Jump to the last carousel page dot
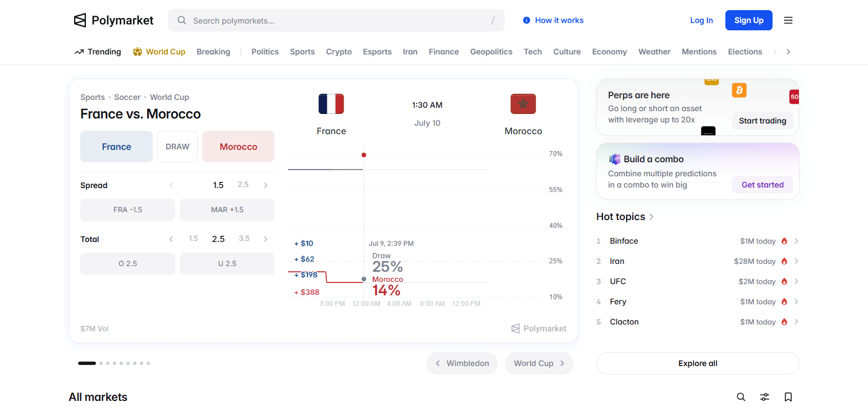The width and height of the screenshot is (868, 411). click(148, 363)
